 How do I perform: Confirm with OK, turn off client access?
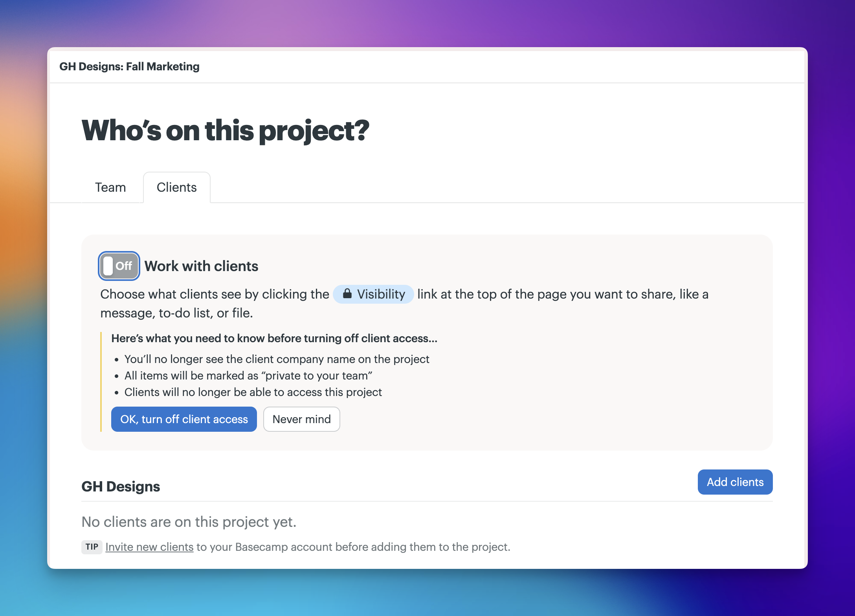tap(184, 419)
